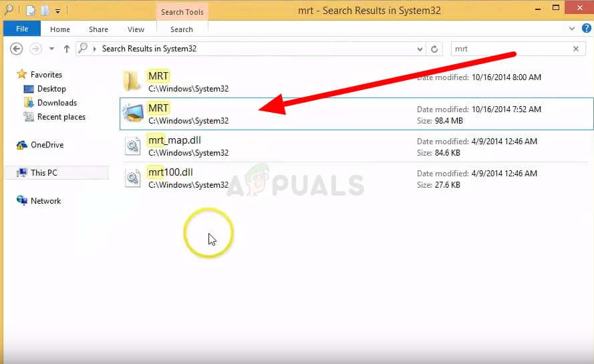The height and width of the screenshot is (364, 594).
Task: Click the Forward navigation arrow
Action: pyautogui.click(x=35, y=49)
